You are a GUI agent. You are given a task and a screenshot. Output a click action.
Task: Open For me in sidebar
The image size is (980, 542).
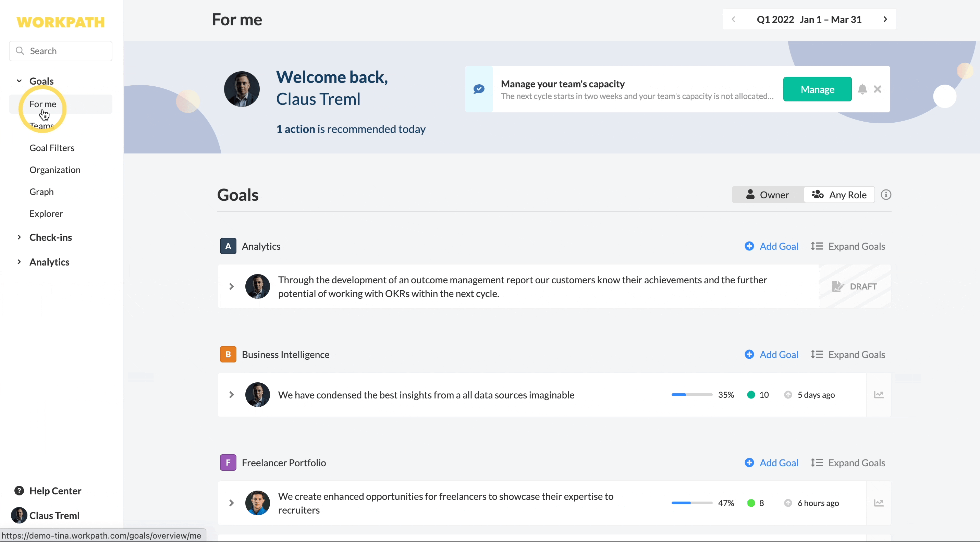coord(61,104)
